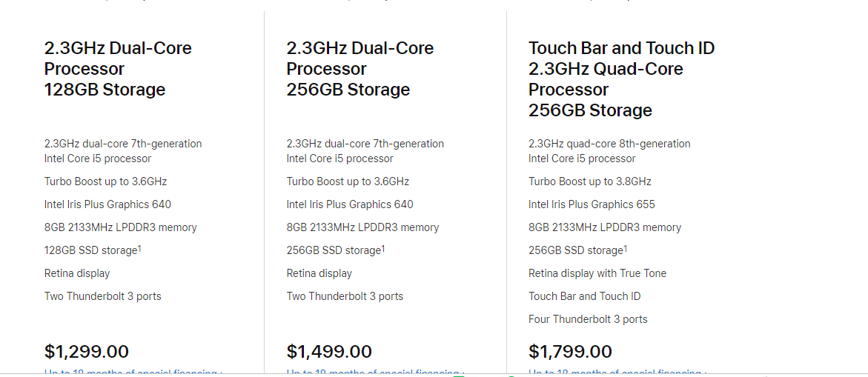Select the 2.3GHz Dual-Core 128GB Storage heading
This screenshot has height=377, width=868.
tap(118, 69)
